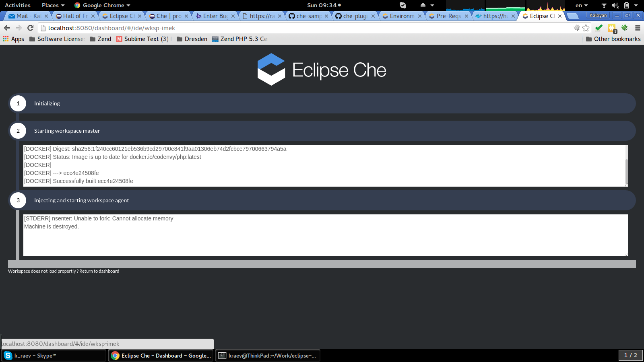Screen dimensions: 644x362
Task: Click the browser forward arrow
Action: [19, 28]
